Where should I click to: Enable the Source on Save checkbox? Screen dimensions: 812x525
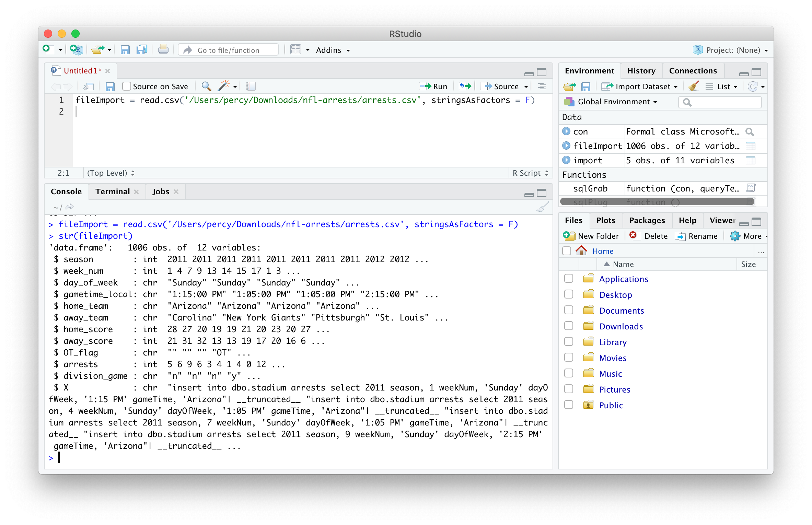(x=127, y=86)
